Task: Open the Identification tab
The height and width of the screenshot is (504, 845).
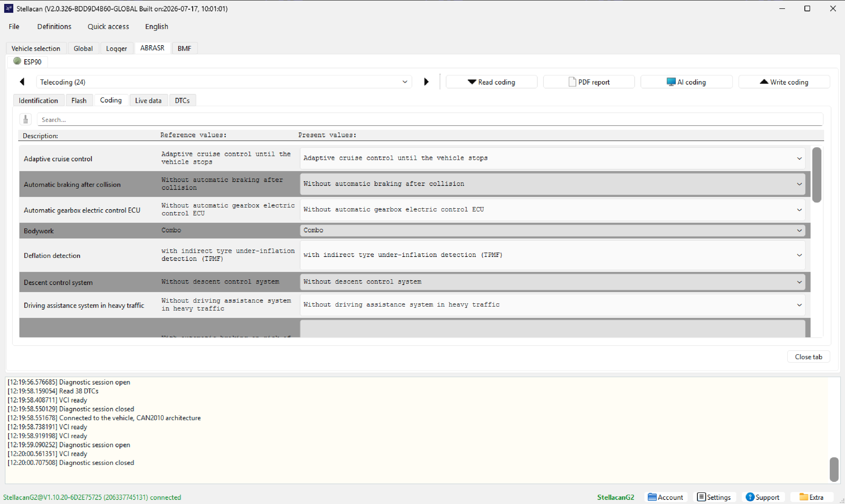Action: (x=38, y=101)
